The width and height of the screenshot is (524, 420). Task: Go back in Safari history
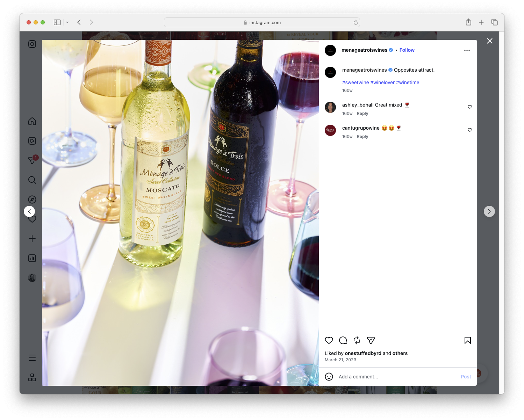(x=79, y=22)
